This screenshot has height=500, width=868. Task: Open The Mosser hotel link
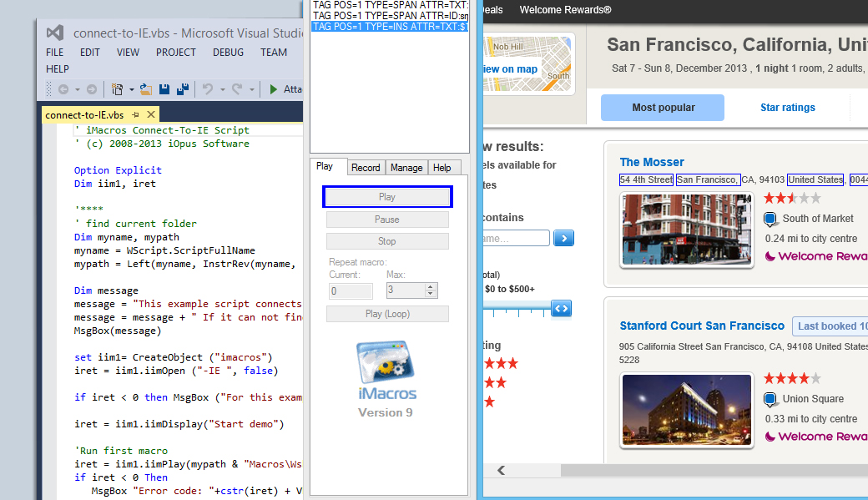tap(652, 162)
